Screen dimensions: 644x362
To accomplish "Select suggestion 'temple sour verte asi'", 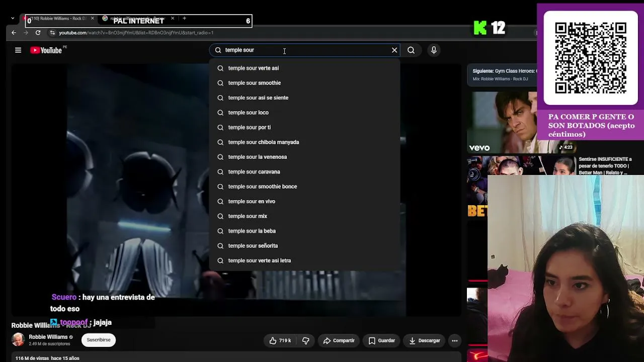I will 305,68.
